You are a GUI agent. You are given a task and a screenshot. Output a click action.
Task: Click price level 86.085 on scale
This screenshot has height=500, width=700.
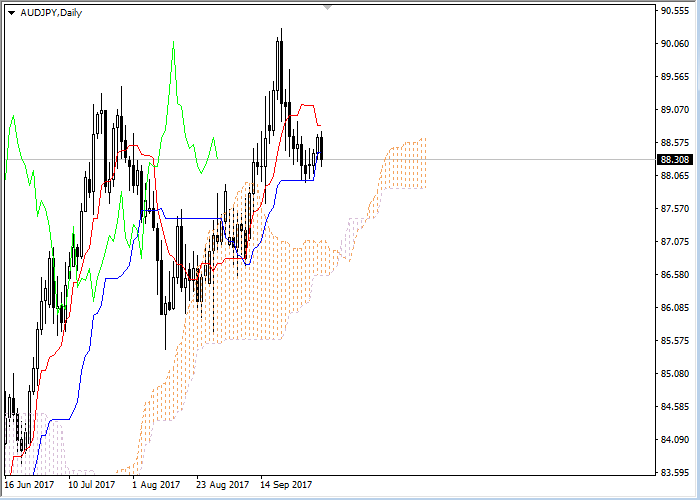675,308
